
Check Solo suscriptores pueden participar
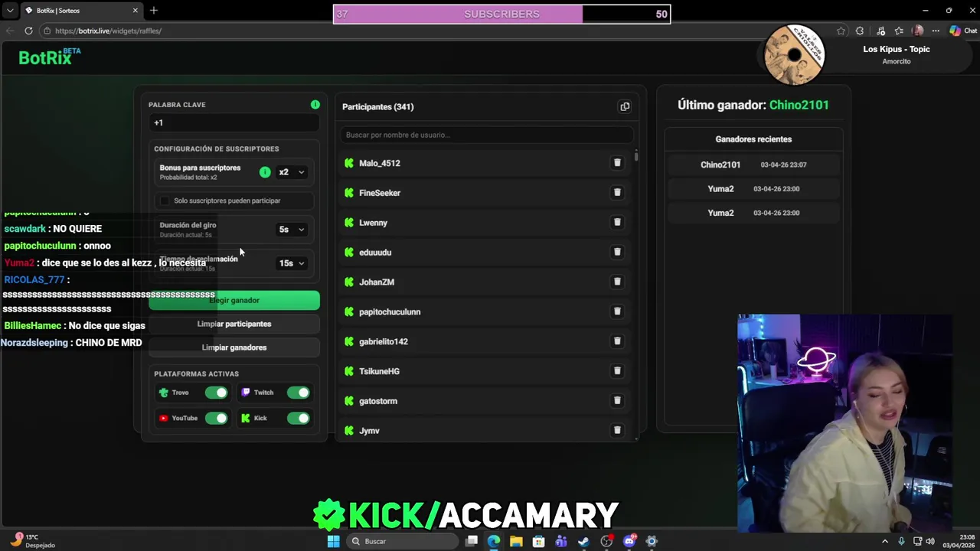[x=165, y=201]
